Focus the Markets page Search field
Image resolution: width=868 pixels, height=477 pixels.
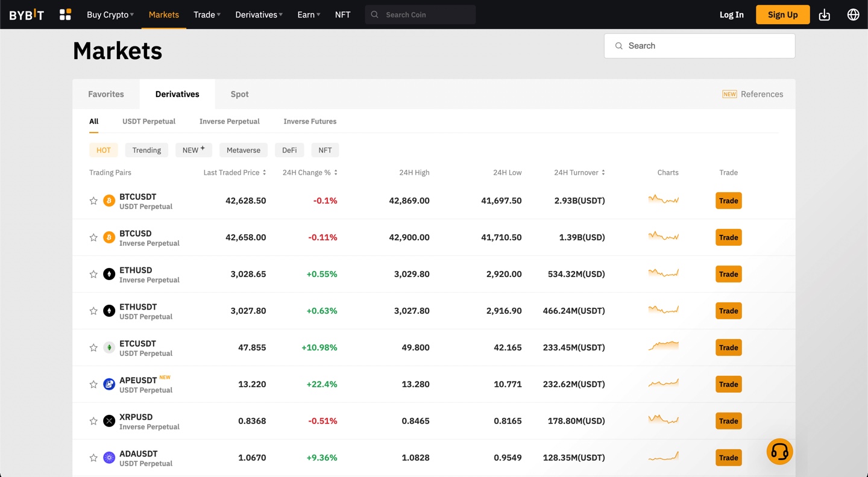pyautogui.click(x=699, y=46)
